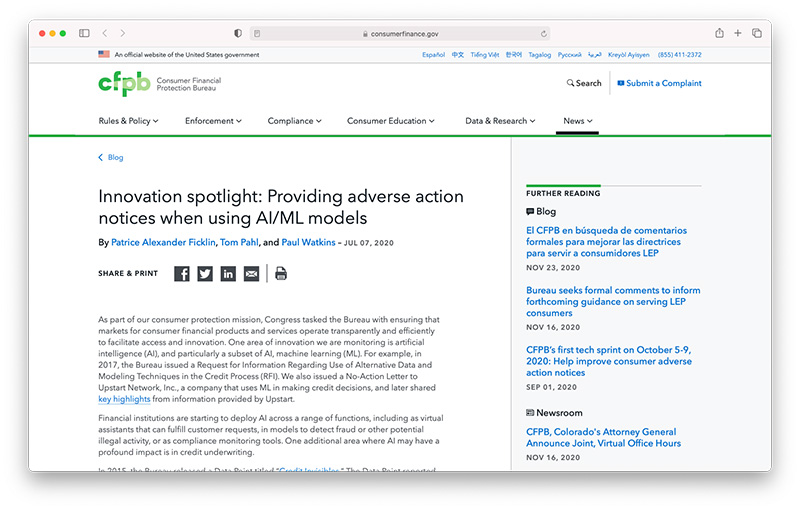Screen dimensions: 800x509
Task: Expand Data & Research menu
Action: (500, 121)
